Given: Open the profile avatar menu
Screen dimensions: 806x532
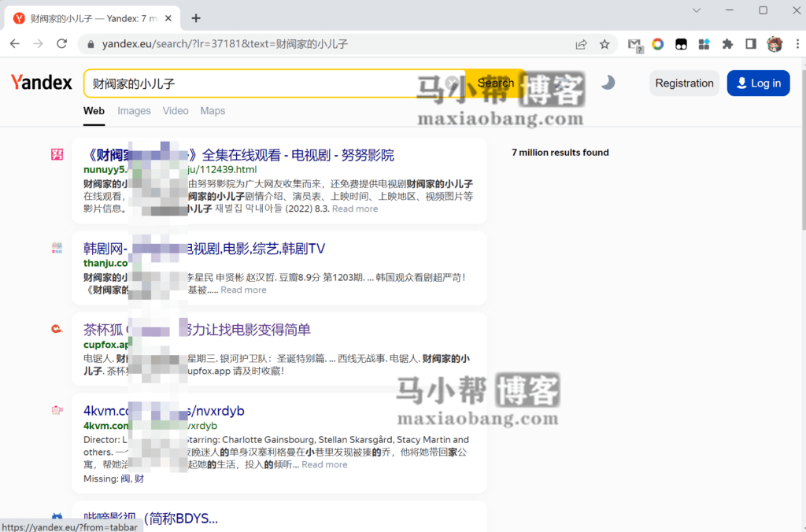Looking at the screenshot, I should point(775,44).
